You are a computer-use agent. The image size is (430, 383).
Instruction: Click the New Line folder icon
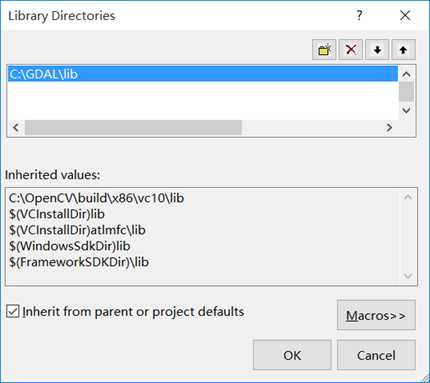[x=324, y=50]
